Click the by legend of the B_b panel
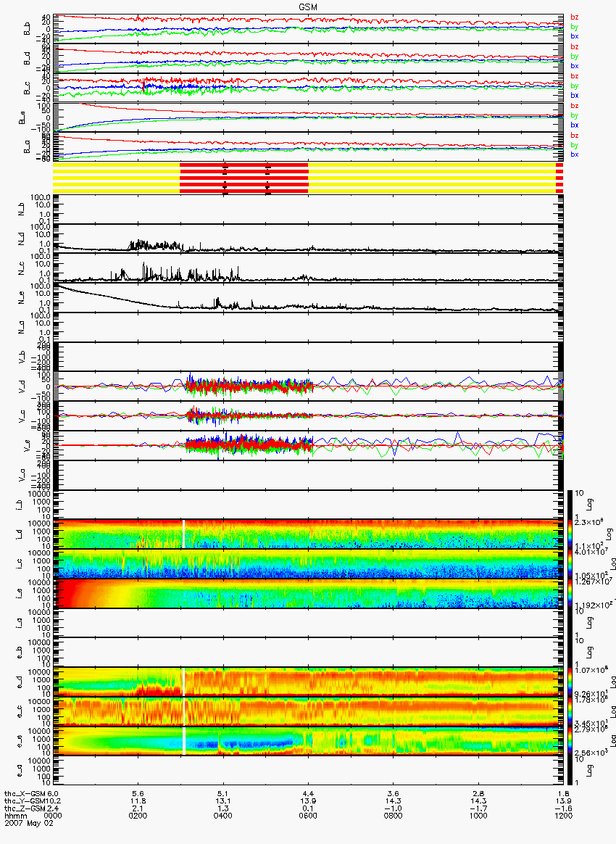616x844 pixels. [x=575, y=27]
